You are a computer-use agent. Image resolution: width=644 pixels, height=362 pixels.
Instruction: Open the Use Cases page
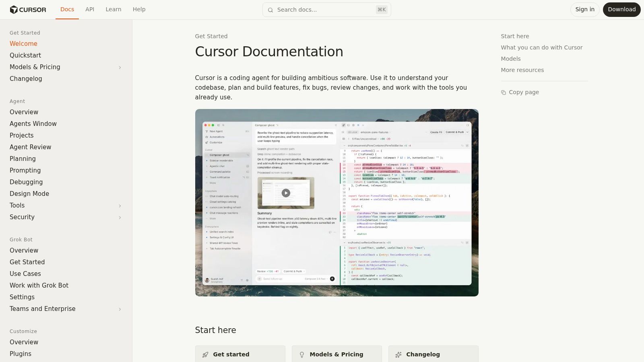coord(25,274)
